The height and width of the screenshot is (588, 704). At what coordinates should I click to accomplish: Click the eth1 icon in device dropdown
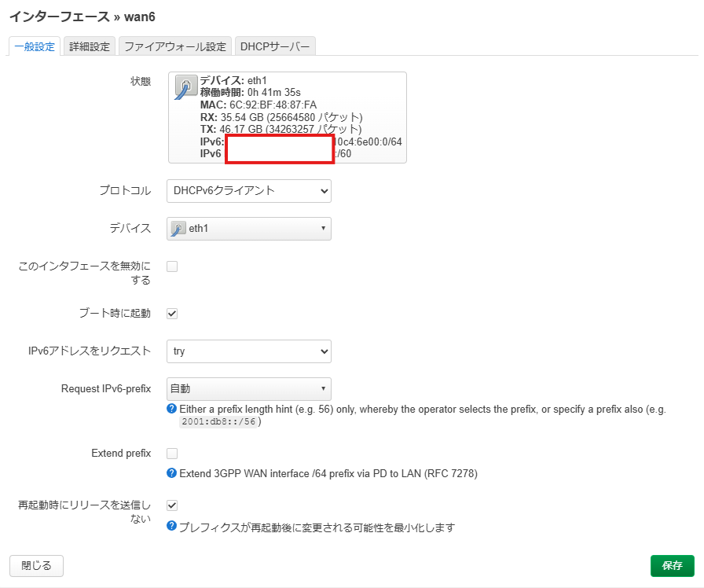click(178, 229)
